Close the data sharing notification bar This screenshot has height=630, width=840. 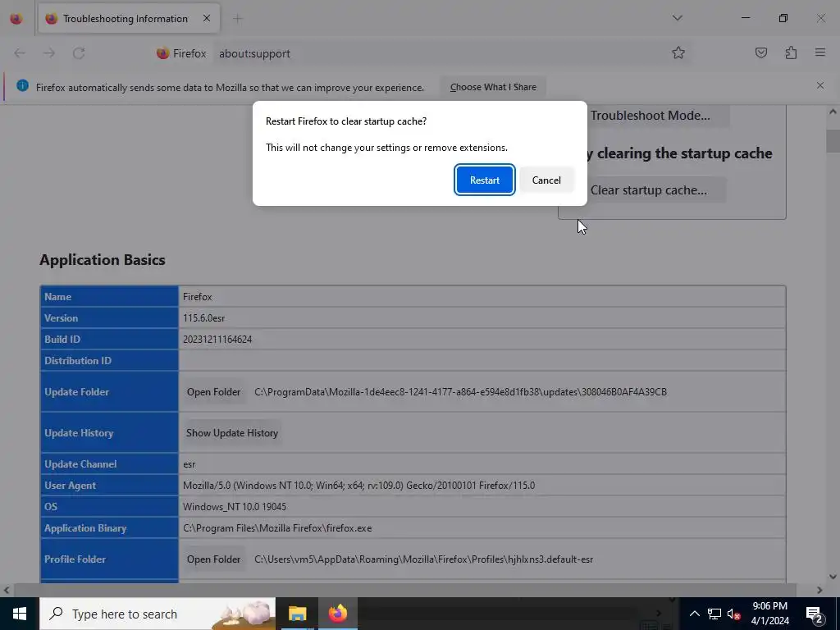point(820,85)
